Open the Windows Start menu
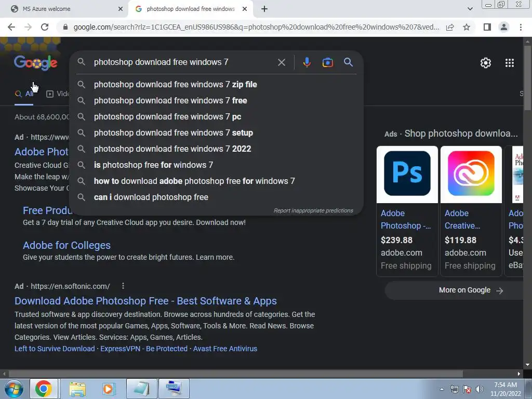Image resolution: width=532 pixels, height=399 pixels. (x=14, y=389)
